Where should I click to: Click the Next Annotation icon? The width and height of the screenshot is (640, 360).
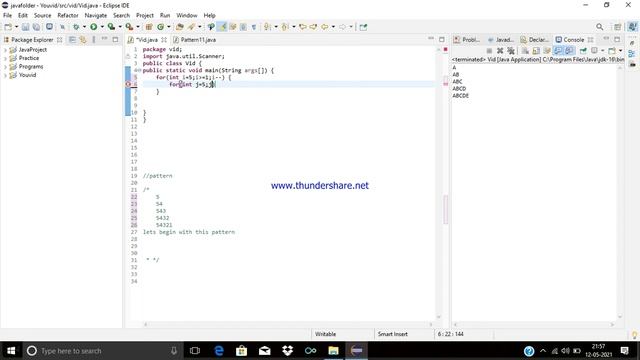[267, 27]
